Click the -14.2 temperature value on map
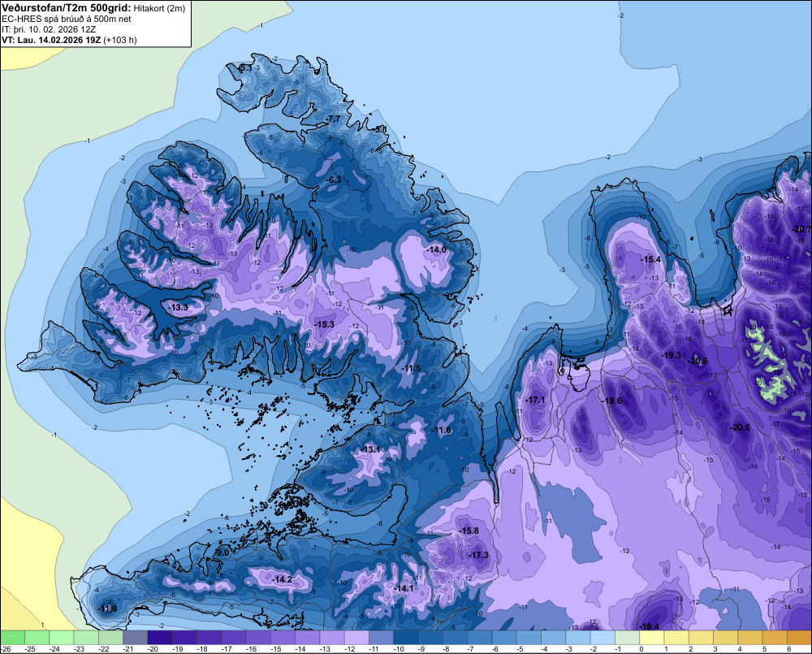The image size is (812, 654). (x=282, y=580)
